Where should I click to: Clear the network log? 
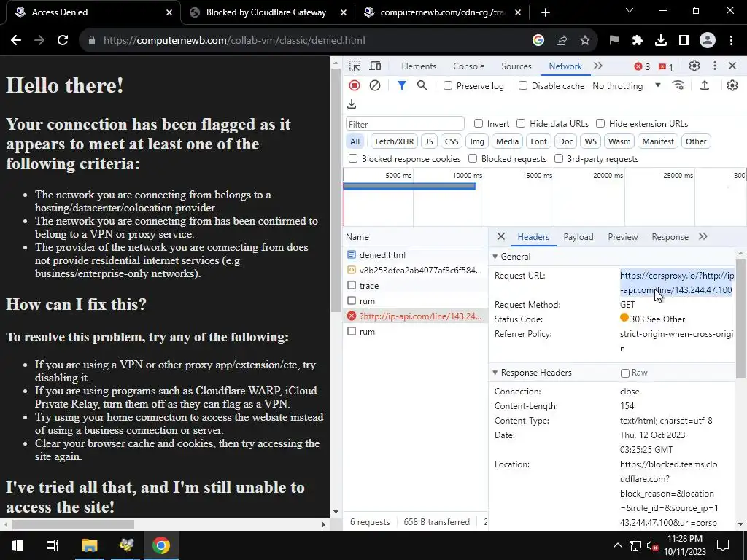click(x=375, y=85)
